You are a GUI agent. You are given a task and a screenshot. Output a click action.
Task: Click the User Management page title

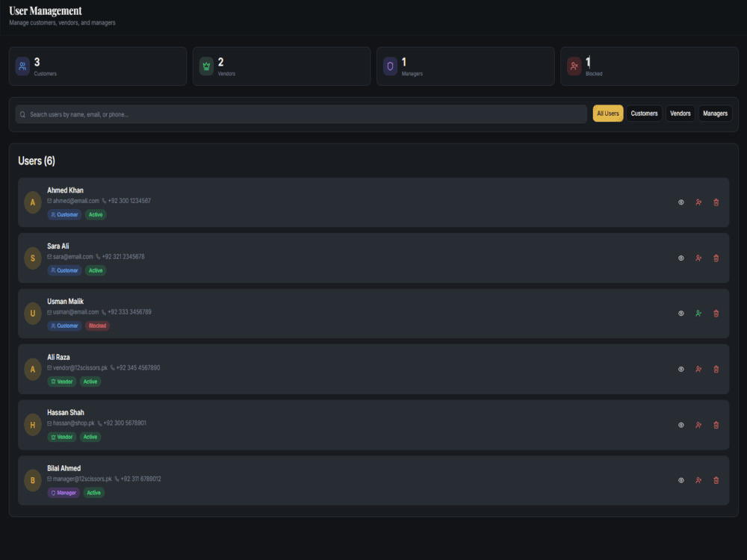(x=46, y=11)
